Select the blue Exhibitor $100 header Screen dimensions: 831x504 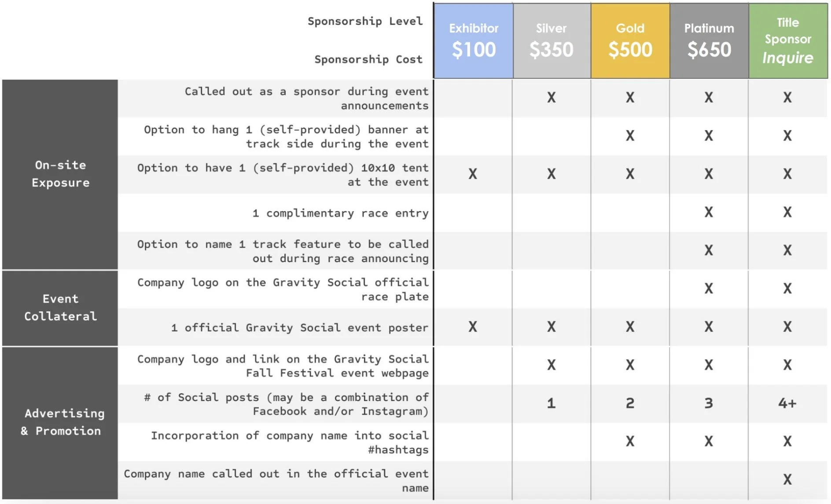(x=474, y=41)
